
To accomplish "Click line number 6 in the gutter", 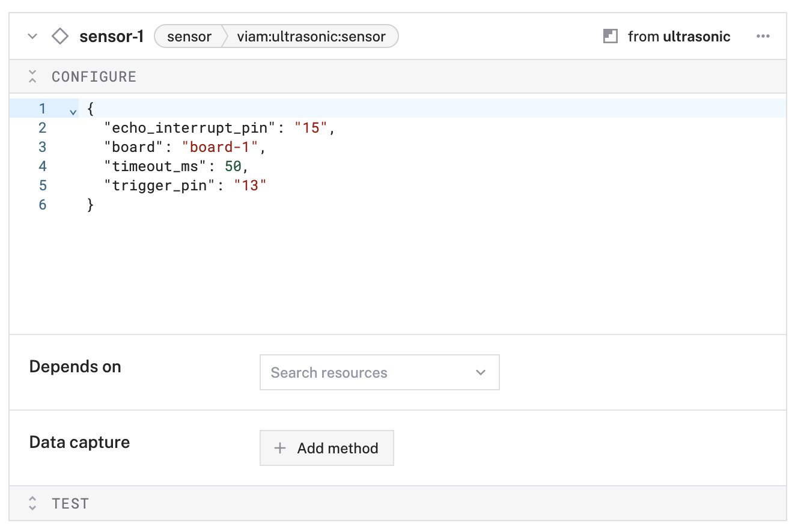I will [42, 205].
